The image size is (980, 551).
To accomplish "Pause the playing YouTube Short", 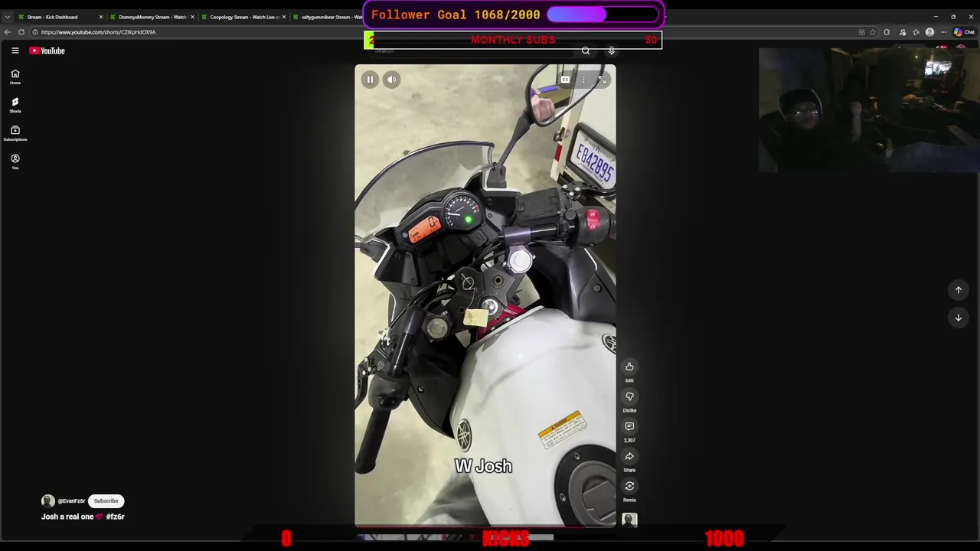I will pos(370,80).
